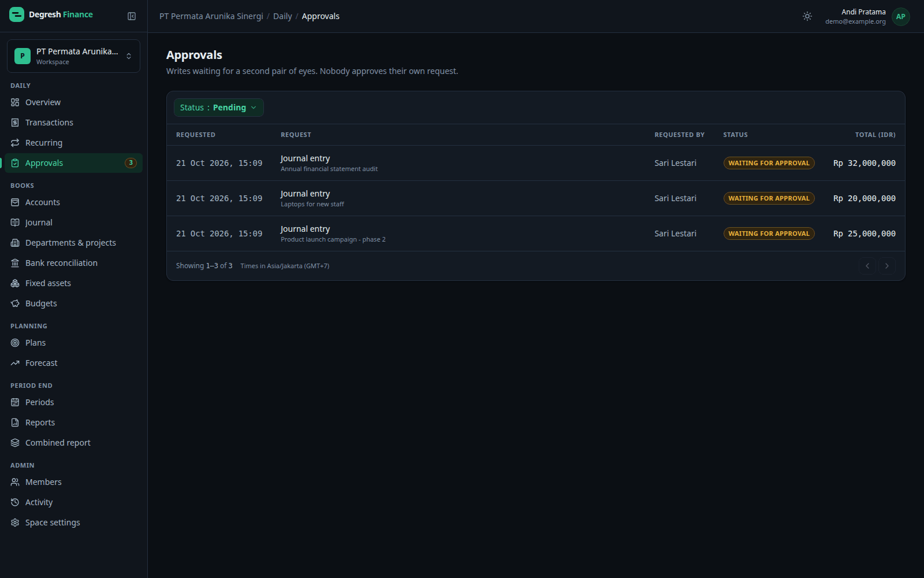Click the Departments & projects icon
This screenshot has height=578, width=924.
(15, 243)
